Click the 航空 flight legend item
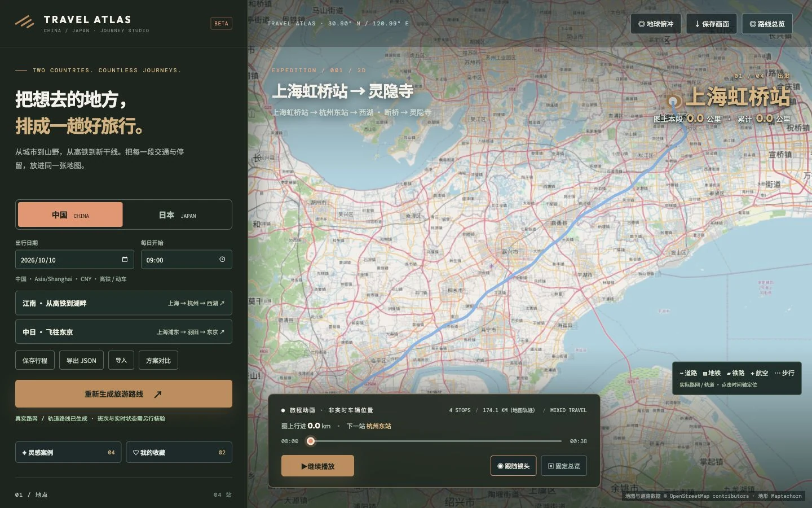The height and width of the screenshot is (508, 812). pyautogui.click(x=759, y=373)
